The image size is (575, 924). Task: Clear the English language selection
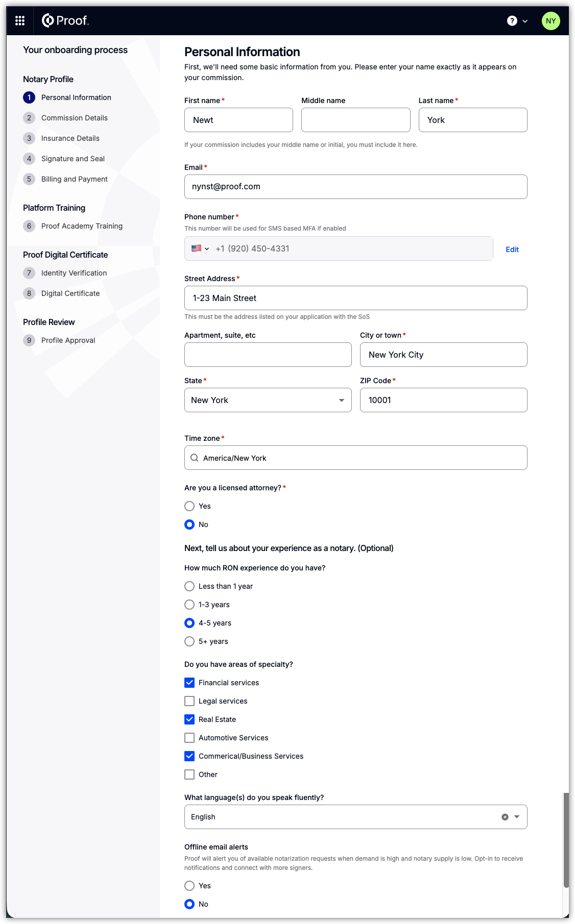505,817
